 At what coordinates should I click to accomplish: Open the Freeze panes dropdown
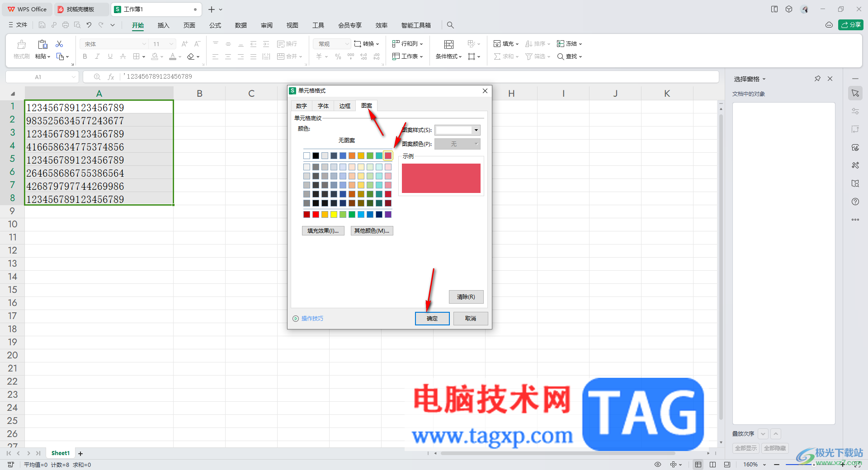569,44
